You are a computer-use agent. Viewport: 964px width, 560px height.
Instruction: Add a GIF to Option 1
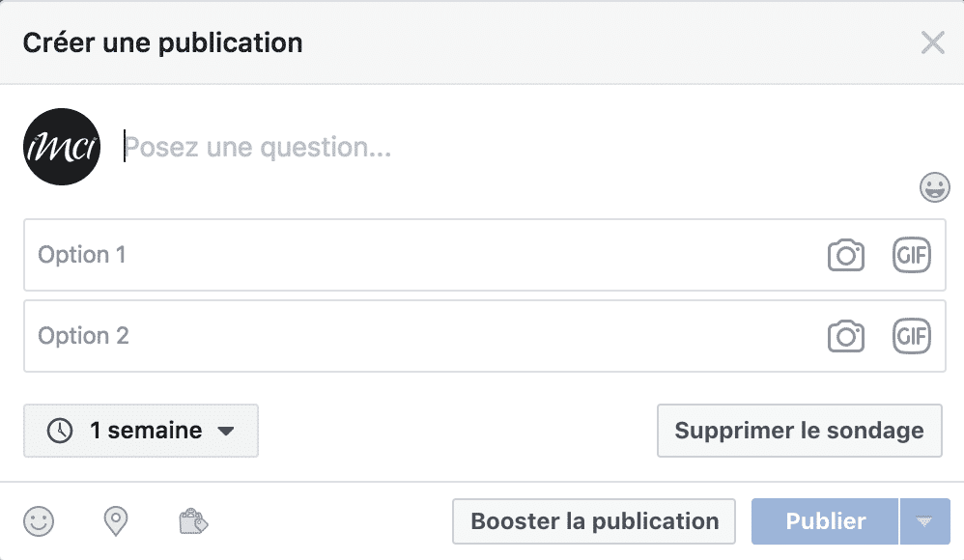[x=911, y=255]
